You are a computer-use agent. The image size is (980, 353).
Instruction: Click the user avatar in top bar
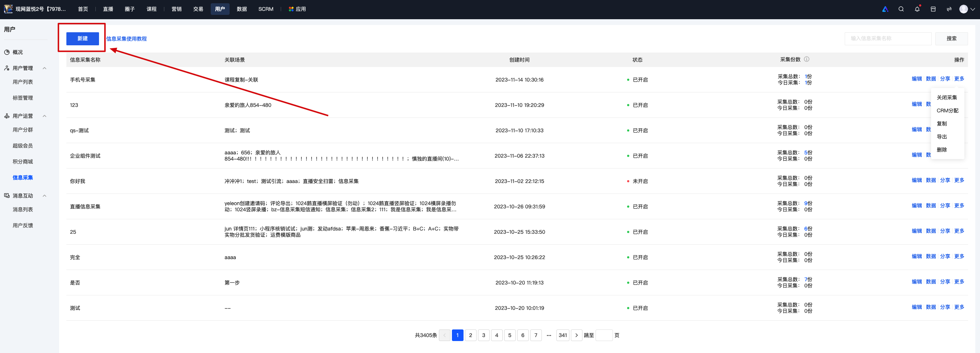963,9
